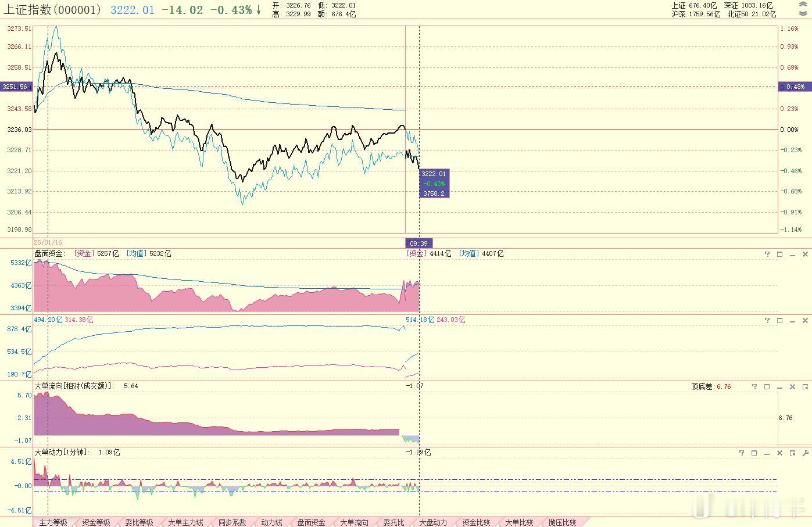812x527 pixels.
Task: Switch to the 资金等级 tab
Action: (x=96, y=522)
